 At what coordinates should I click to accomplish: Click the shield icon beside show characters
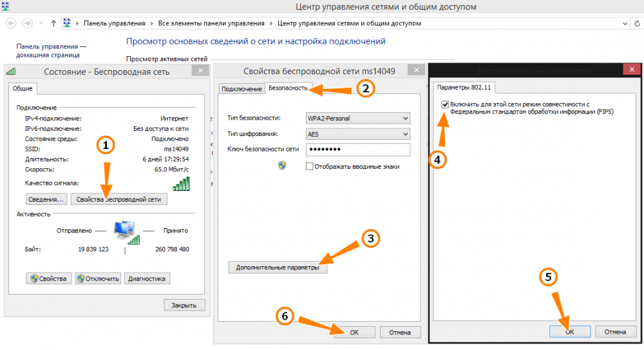281,166
